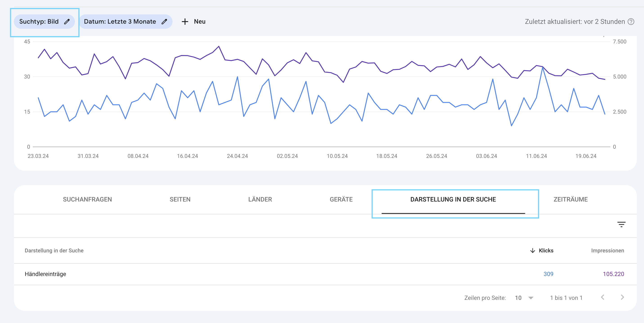Click the down arrow sort icon beside Klicks

tap(532, 251)
